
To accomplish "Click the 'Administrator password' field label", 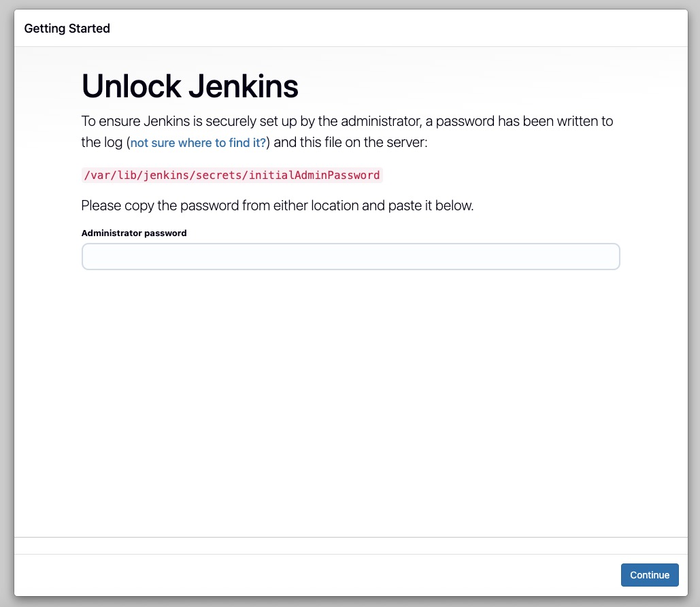I will point(134,233).
